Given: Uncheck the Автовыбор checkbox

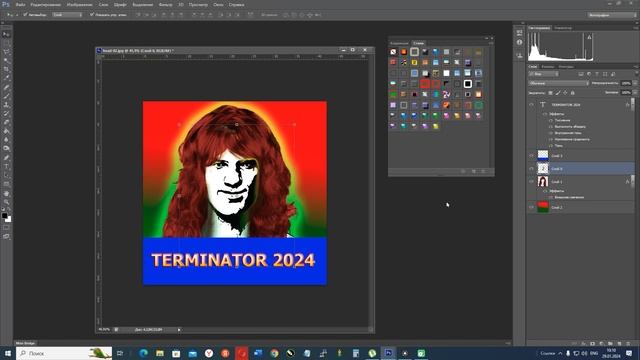Looking at the screenshot, I should coord(25,15).
